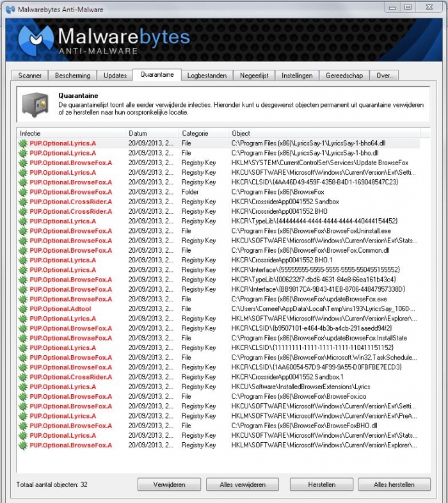
Task: Click bug icon of PUP.Optional.Adtool row
Action: click(x=23, y=308)
